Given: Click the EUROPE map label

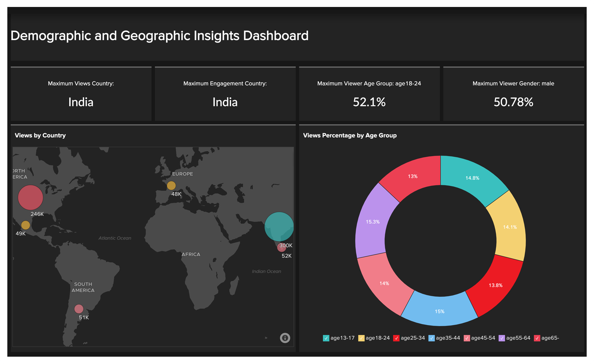Looking at the screenshot, I should click(x=183, y=174).
